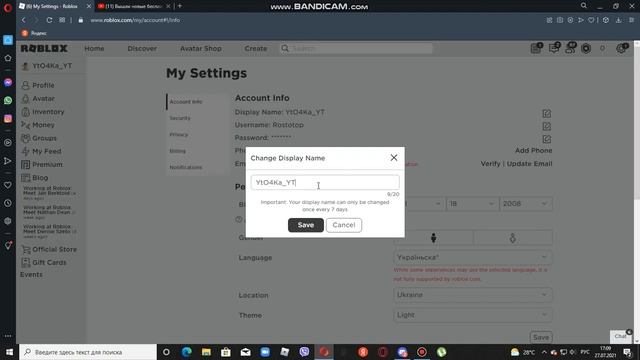640x360 pixels.
Task: Click the Add Phone link
Action: pos(533,151)
